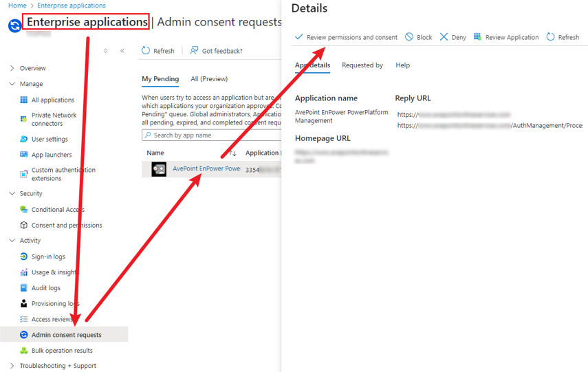Click the Admin consent requests sidebar icon

click(23, 335)
